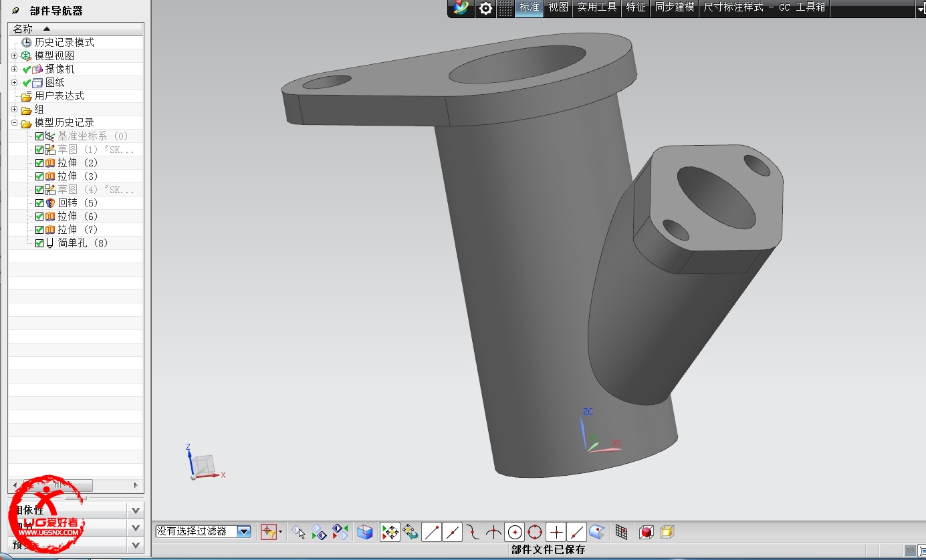The image size is (926, 560).
Task: Click the bounded grid snap icon
Action: click(622, 532)
